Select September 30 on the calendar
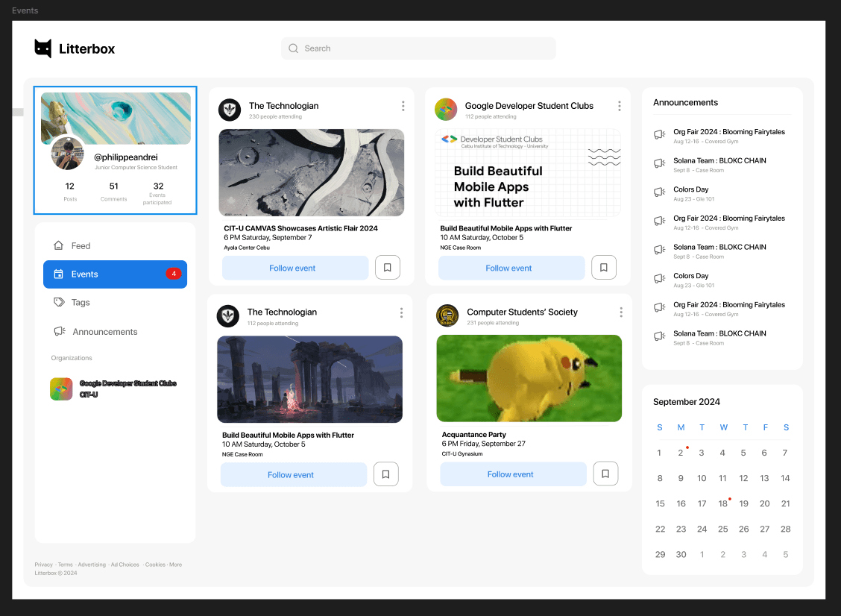 coord(681,554)
